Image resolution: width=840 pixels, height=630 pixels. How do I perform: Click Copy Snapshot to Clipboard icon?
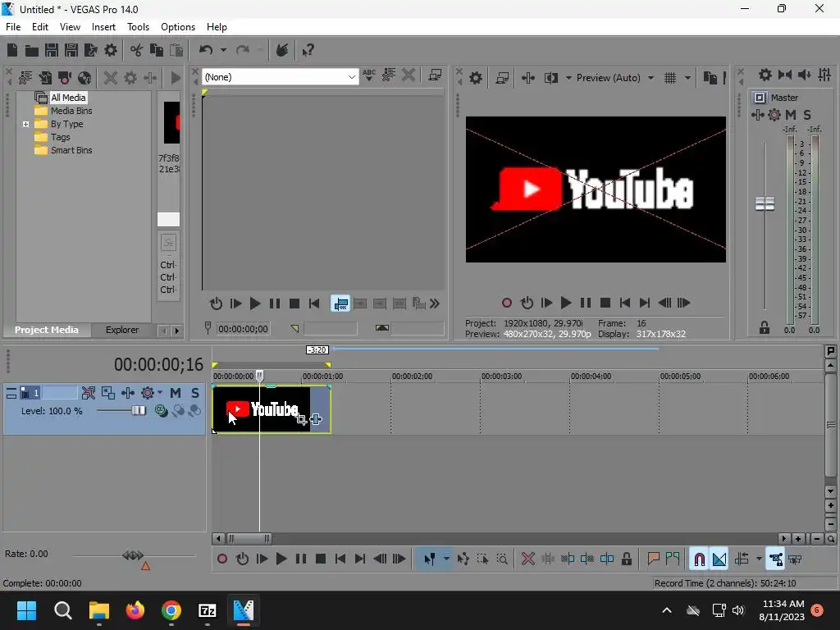click(710, 78)
